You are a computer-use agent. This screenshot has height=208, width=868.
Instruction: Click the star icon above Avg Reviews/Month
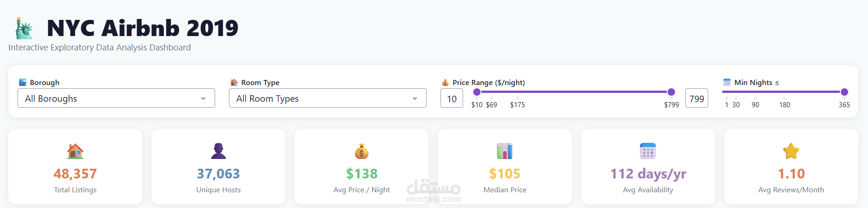tap(791, 151)
